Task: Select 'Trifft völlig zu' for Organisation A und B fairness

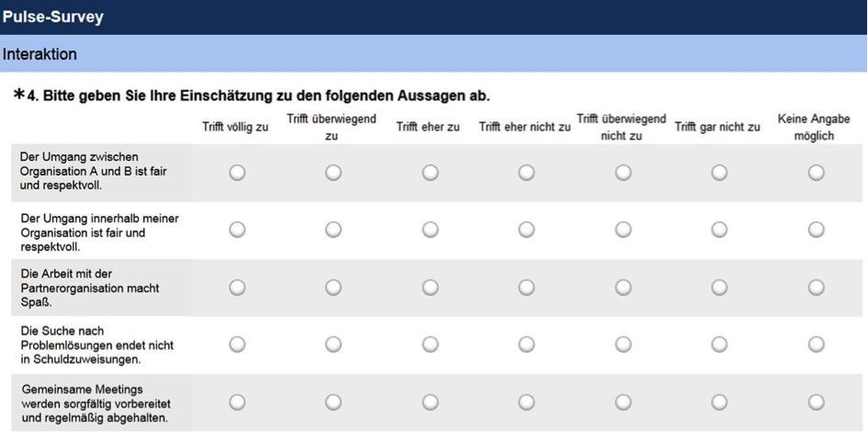Action: pyautogui.click(x=237, y=173)
